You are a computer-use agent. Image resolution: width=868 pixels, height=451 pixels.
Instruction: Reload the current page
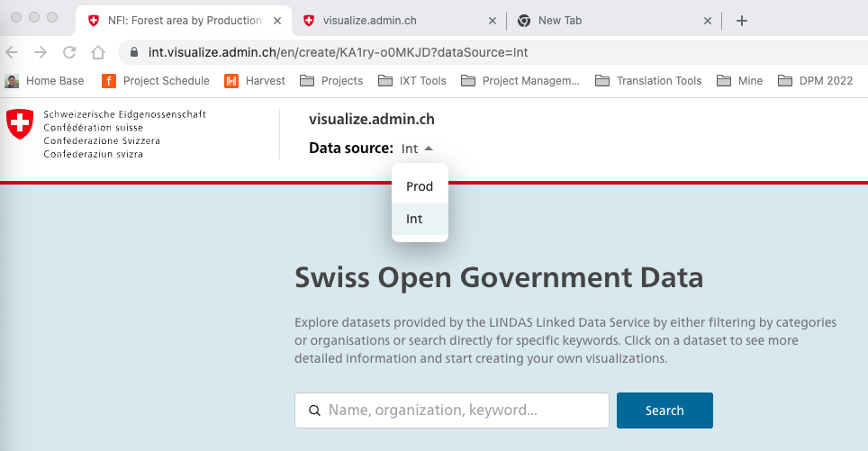[69, 52]
